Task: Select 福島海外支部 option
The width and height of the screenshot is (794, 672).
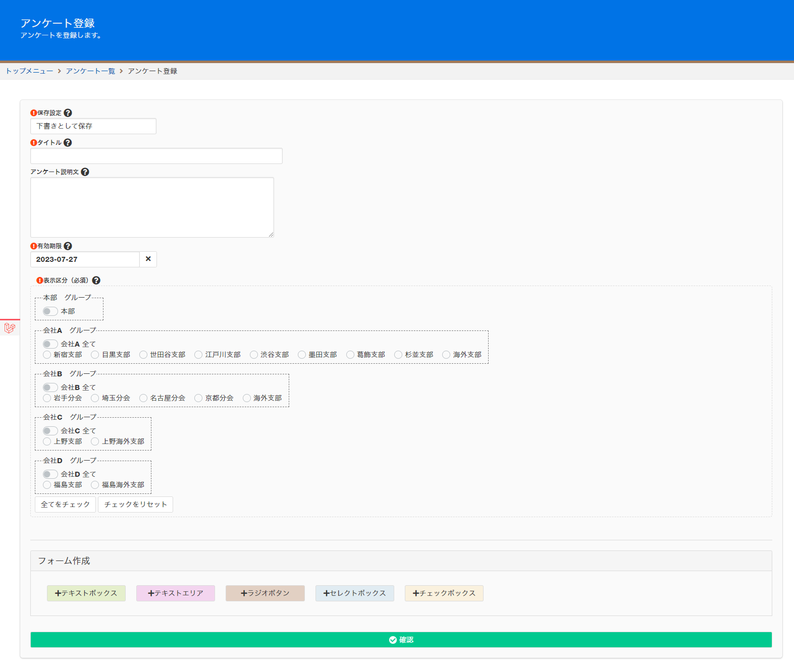Action: coord(95,485)
